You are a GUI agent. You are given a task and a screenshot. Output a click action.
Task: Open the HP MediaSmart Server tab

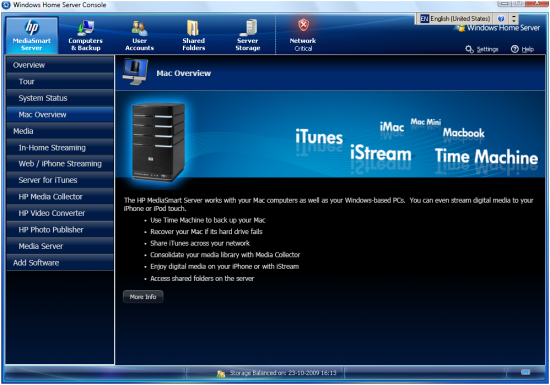pyautogui.click(x=32, y=35)
